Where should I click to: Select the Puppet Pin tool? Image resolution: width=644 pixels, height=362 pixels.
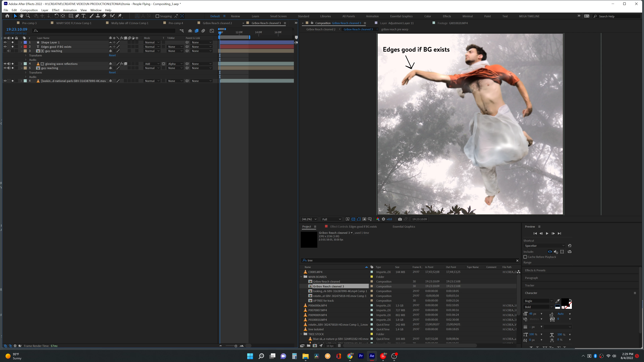coord(120,16)
